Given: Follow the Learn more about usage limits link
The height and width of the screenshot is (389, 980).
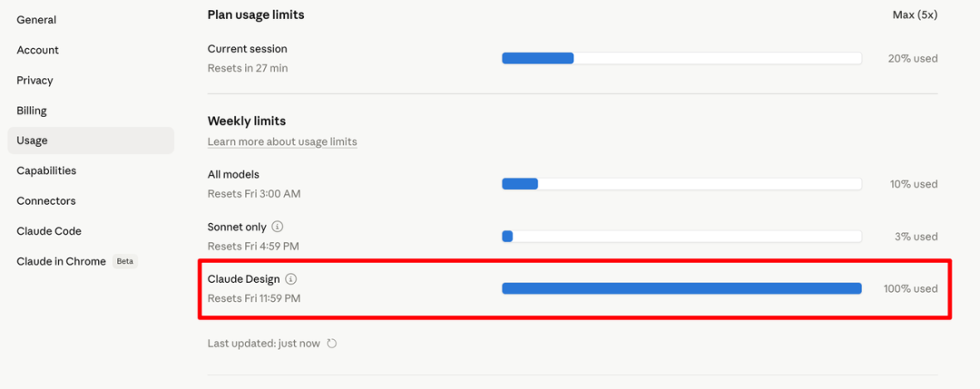Looking at the screenshot, I should pos(282,141).
